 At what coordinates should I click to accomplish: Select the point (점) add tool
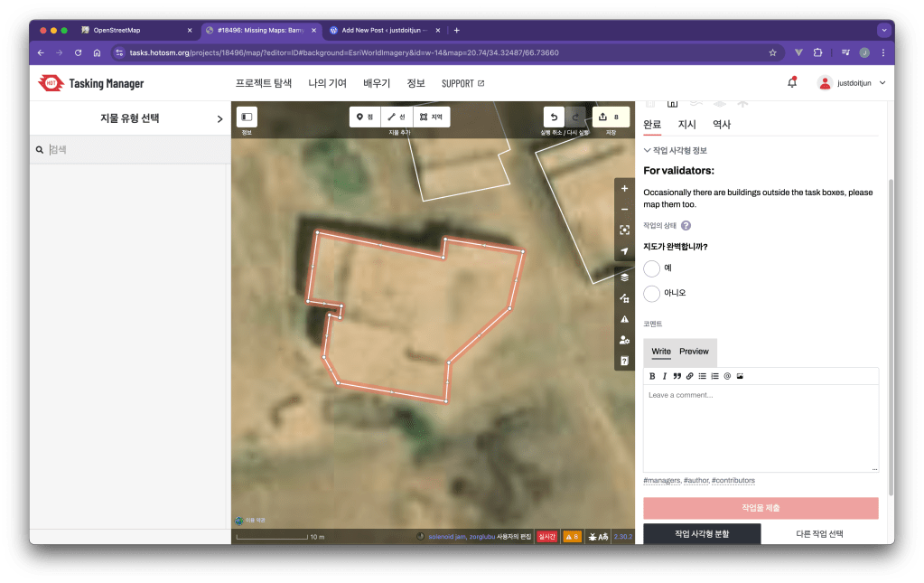365,117
